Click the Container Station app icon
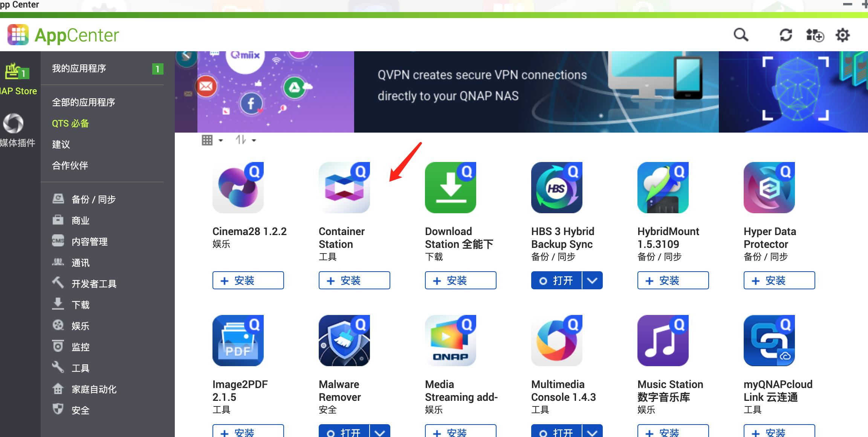 point(344,188)
